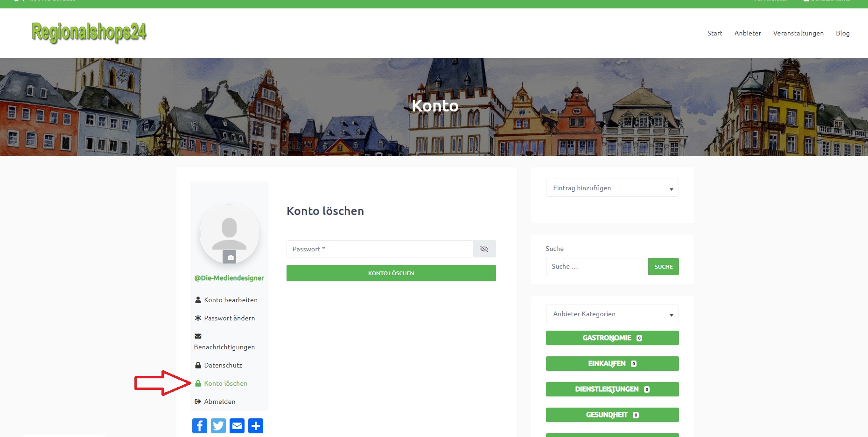This screenshot has width=868, height=437.
Task: Open Konto bearbeiten in the sidebar
Action: (231, 300)
